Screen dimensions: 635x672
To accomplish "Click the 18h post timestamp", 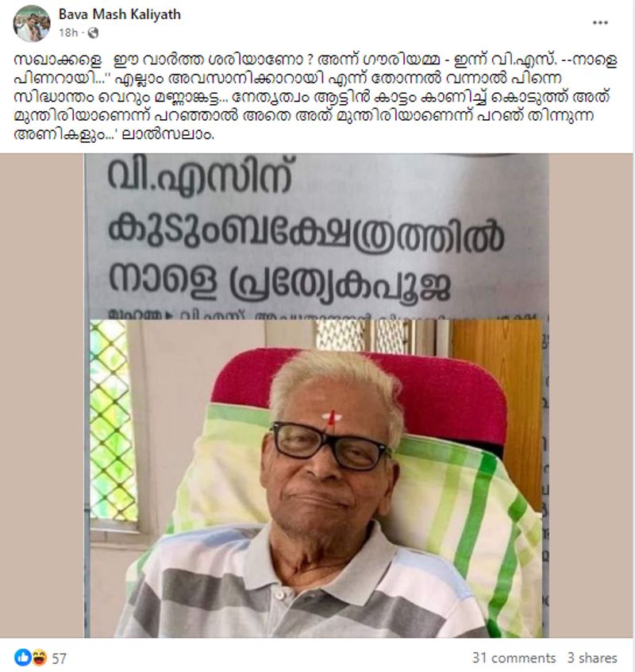I will pos(68,33).
